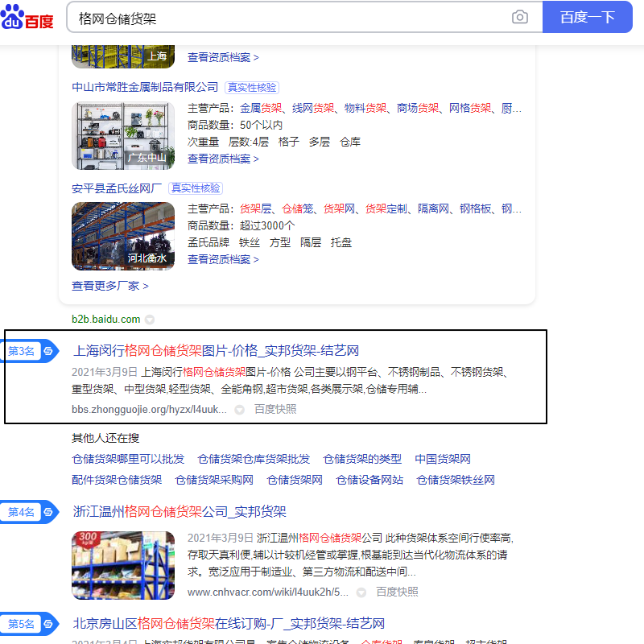Click the 百度一下 search button
Image resolution: width=644 pixels, height=644 pixels.
point(587,17)
